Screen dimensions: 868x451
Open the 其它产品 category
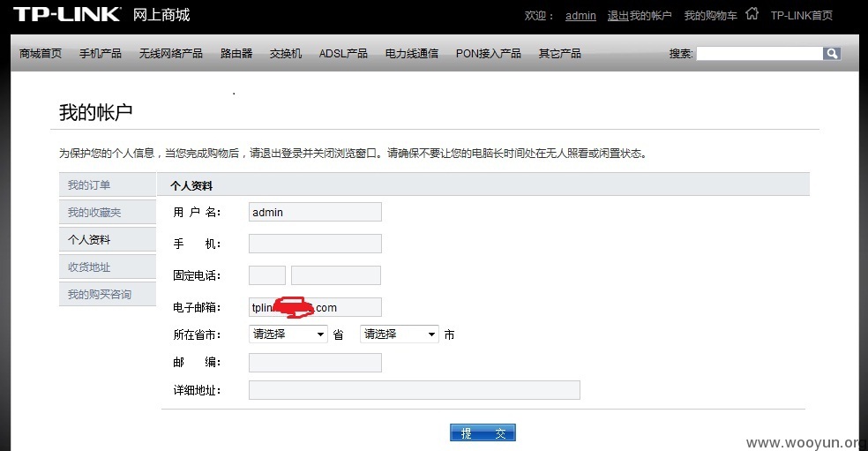pyautogui.click(x=559, y=53)
